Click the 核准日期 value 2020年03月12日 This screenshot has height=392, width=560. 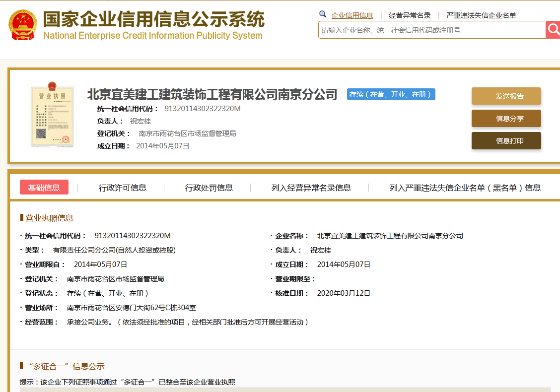pos(344,293)
